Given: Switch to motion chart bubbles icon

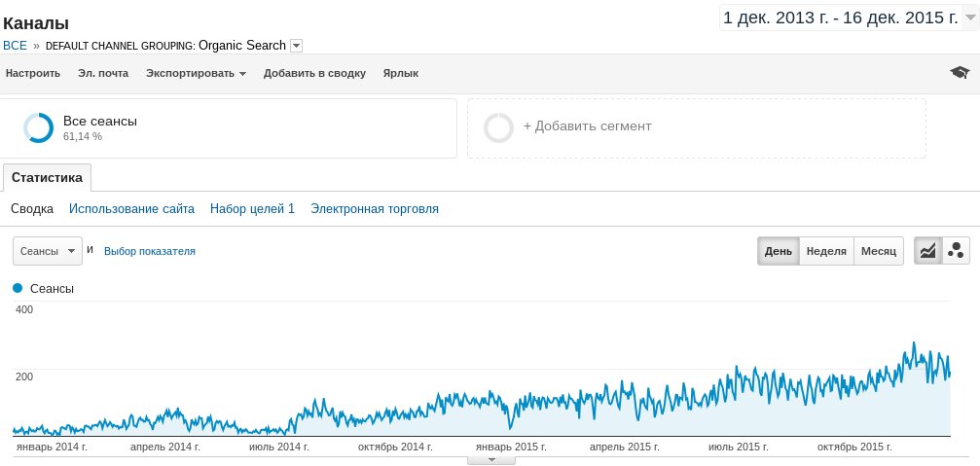Looking at the screenshot, I should coord(956,251).
